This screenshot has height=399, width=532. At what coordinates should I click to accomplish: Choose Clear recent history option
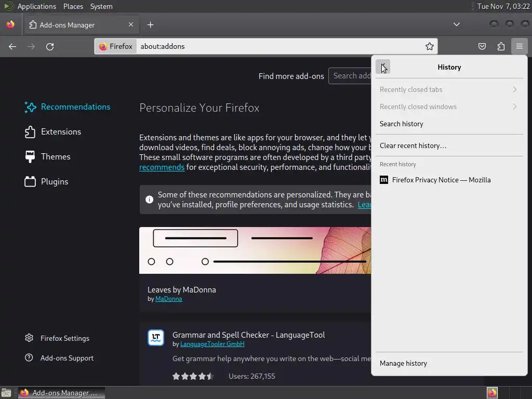(x=449, y=145)
